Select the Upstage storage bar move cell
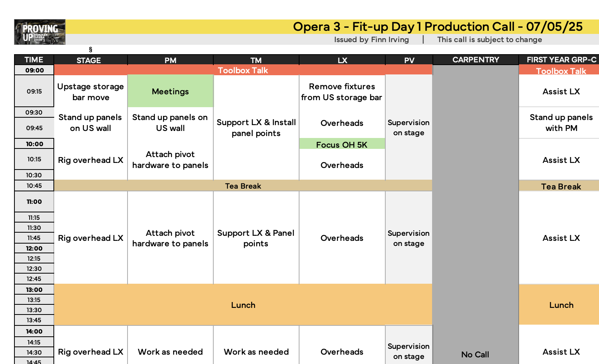This screenshot has height=364, width=599. (x=90, y=92)
